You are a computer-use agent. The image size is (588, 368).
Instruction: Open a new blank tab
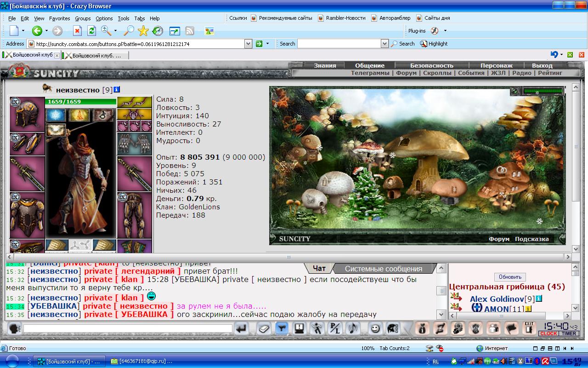point(14,31)
